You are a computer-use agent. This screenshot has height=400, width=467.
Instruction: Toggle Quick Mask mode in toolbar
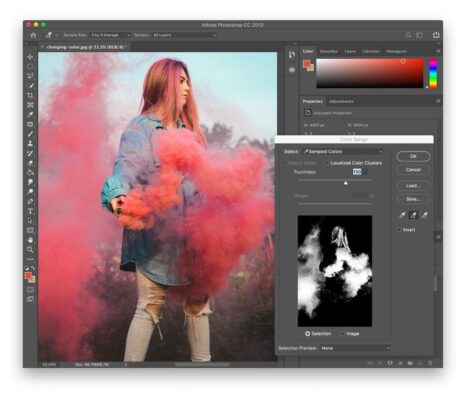point(30,290)
